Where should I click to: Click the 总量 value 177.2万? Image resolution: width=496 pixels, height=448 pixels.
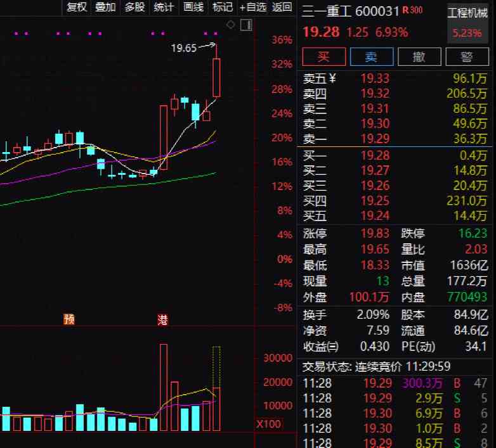point(467,281)
